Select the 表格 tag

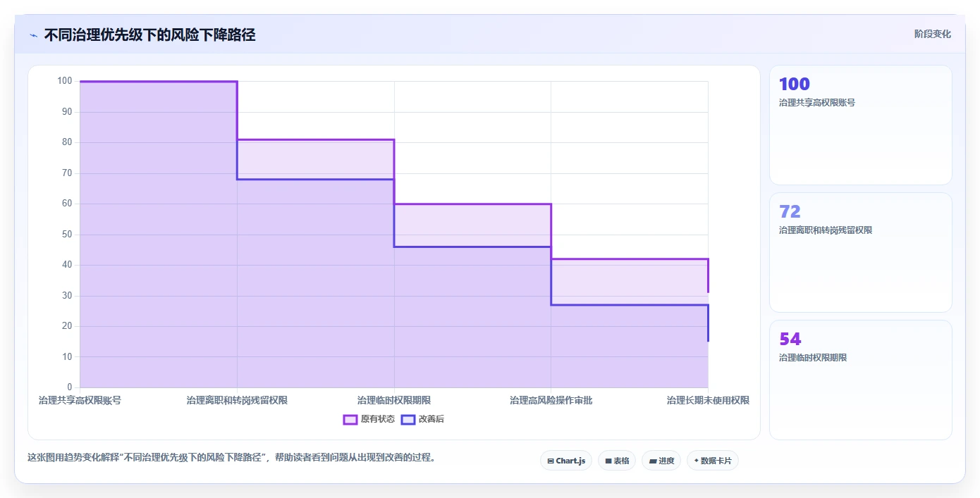click(x=617, y=461)
